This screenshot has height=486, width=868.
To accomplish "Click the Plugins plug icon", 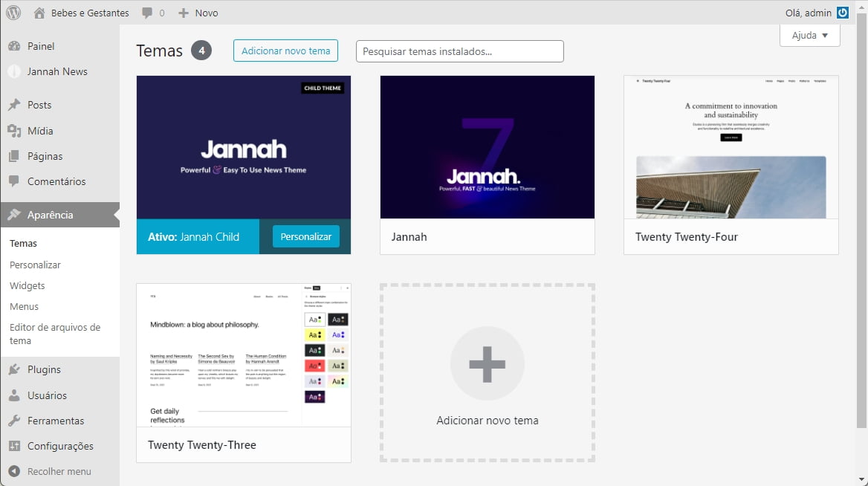I will 14,369.
